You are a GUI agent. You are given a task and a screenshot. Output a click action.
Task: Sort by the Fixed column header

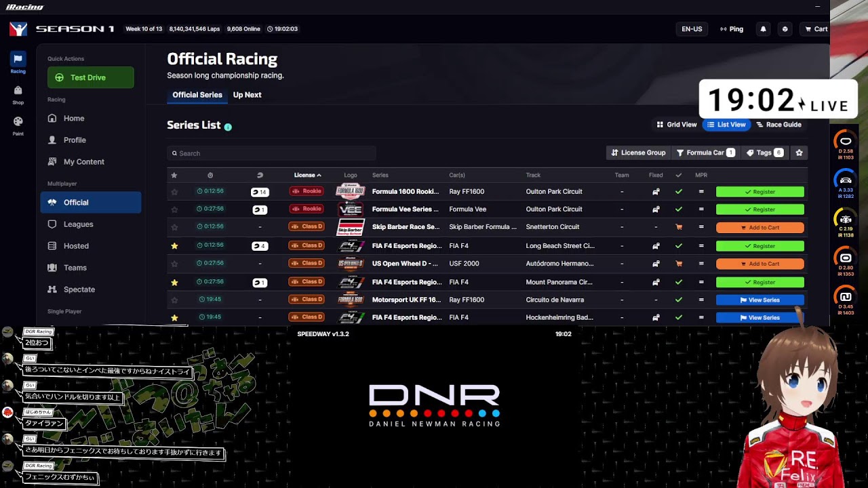(x=656, y=176)
